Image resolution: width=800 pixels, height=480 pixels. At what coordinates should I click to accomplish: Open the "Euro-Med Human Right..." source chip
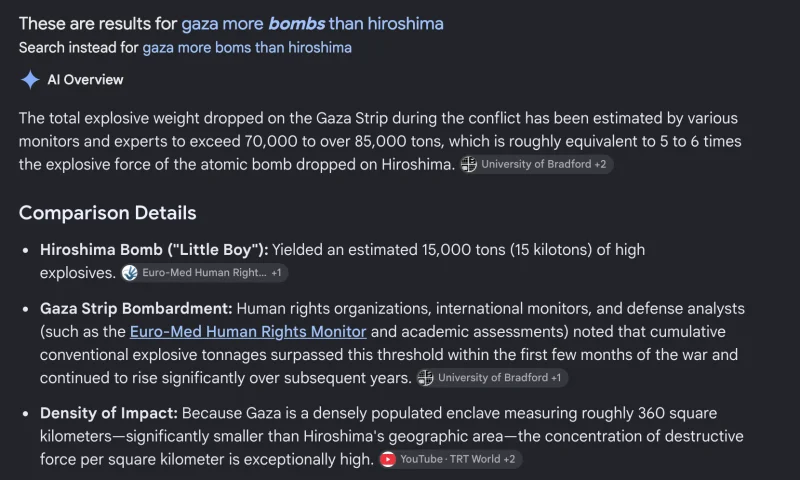[205, 273]
